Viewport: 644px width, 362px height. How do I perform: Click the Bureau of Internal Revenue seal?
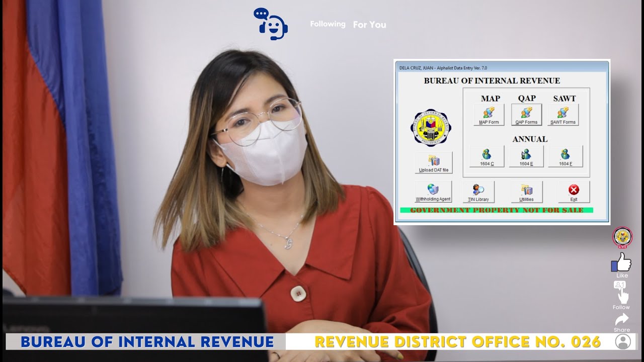click(x=431, y=128)
